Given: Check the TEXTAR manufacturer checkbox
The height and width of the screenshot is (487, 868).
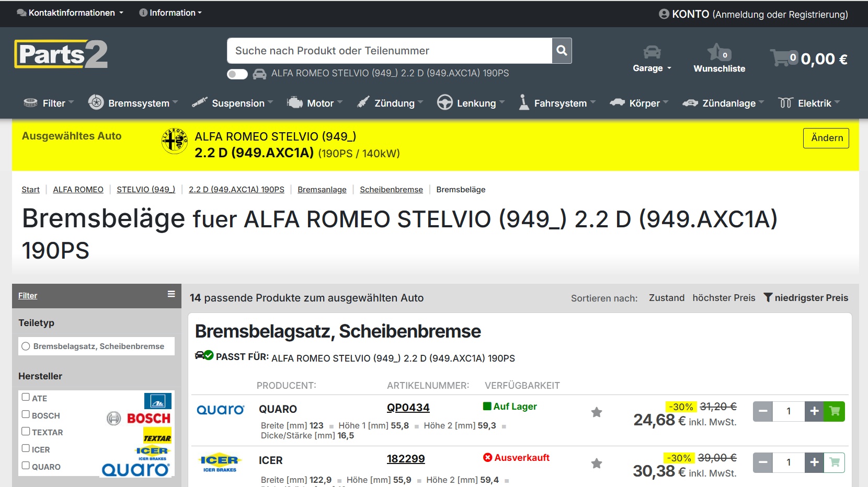Looking at the screenshot, I should [x=26, y=431].
